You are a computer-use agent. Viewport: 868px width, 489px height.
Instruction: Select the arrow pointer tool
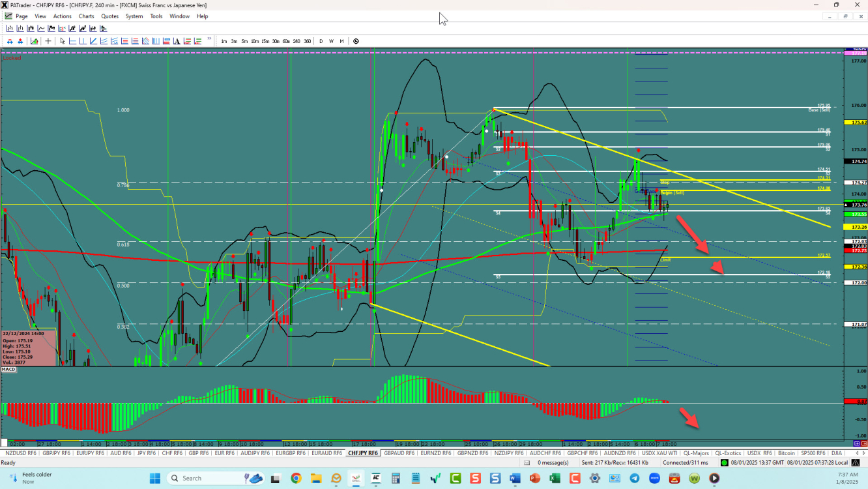click(x=63, y=41)
